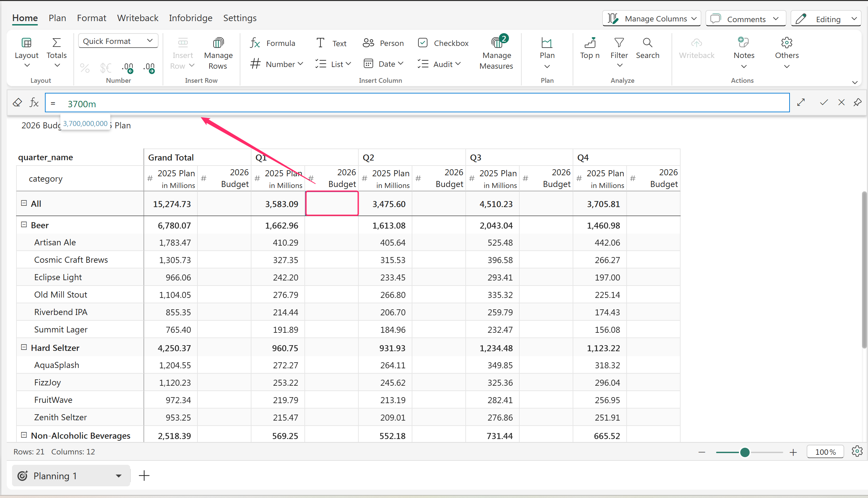
Task: Expand the Planning 1 sheet selector
Action: point(118,476)
